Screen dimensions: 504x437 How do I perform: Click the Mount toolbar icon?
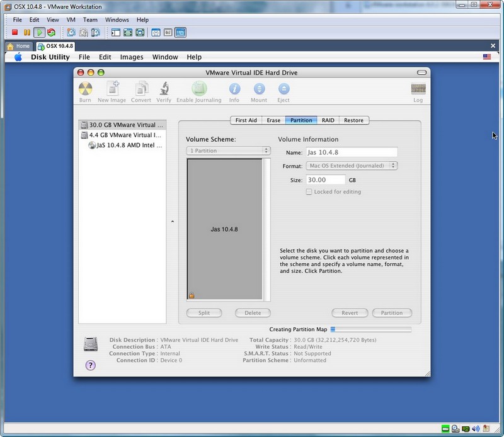click(259, 92)
